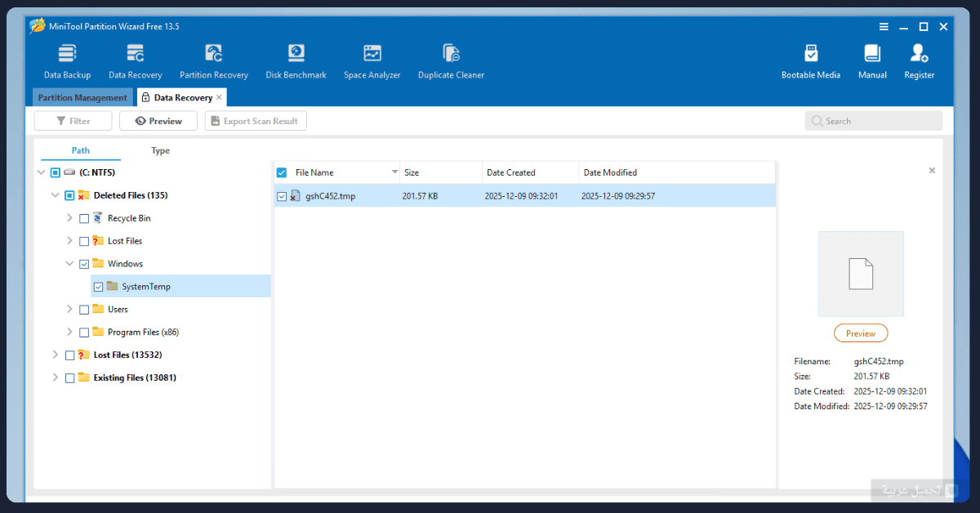The height and width of the screenshot is (513, 980).
Task: Click the gshC452.tmp deleted file icon
Action: click(296, 196)
